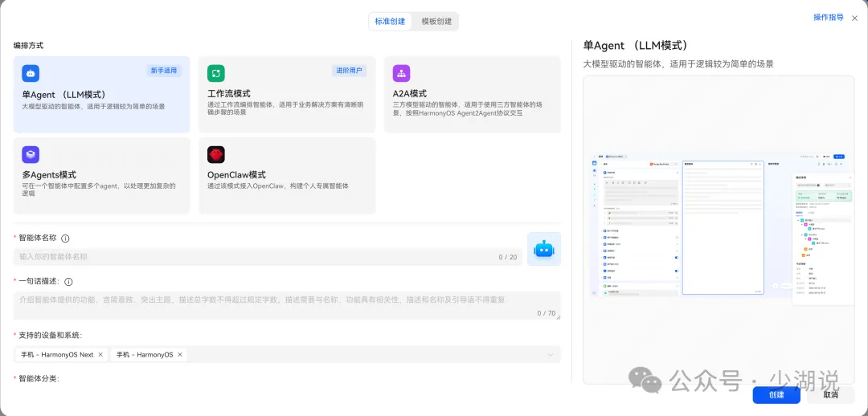Viewport: 868px width, 416px height.
Task: Choose the OpenClaw模式 card title
Action: point(236,175)
